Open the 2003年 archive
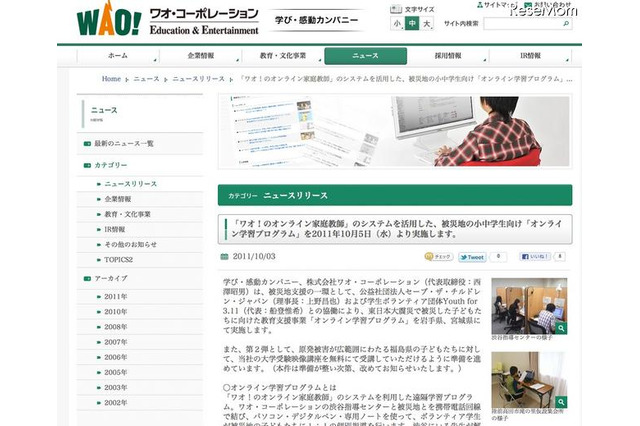The height and width of the screenshot is (426, 640). click(x=116, y=387)
